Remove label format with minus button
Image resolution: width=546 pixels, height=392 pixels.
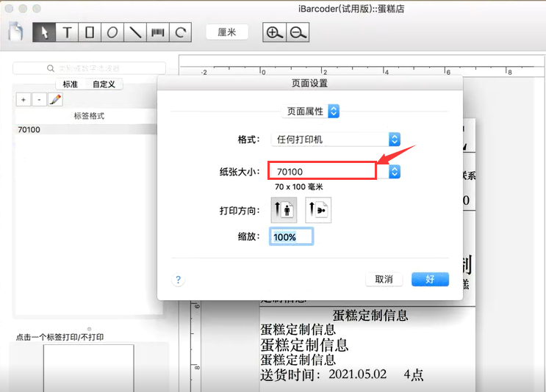40,100
